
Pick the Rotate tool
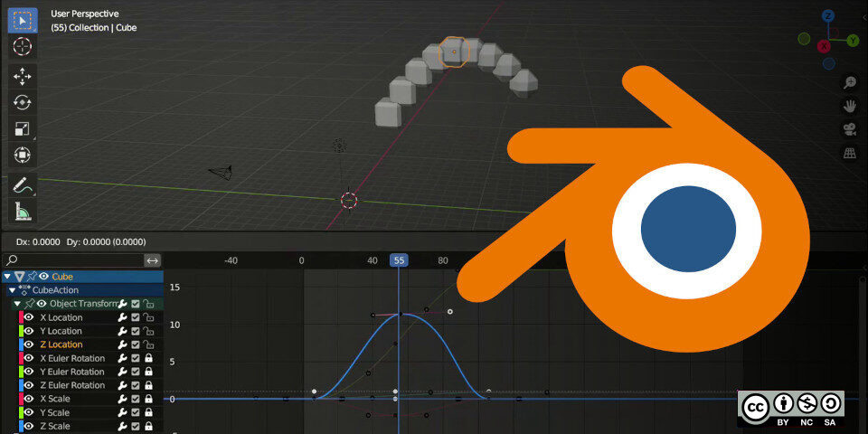(x=23, y=103)
